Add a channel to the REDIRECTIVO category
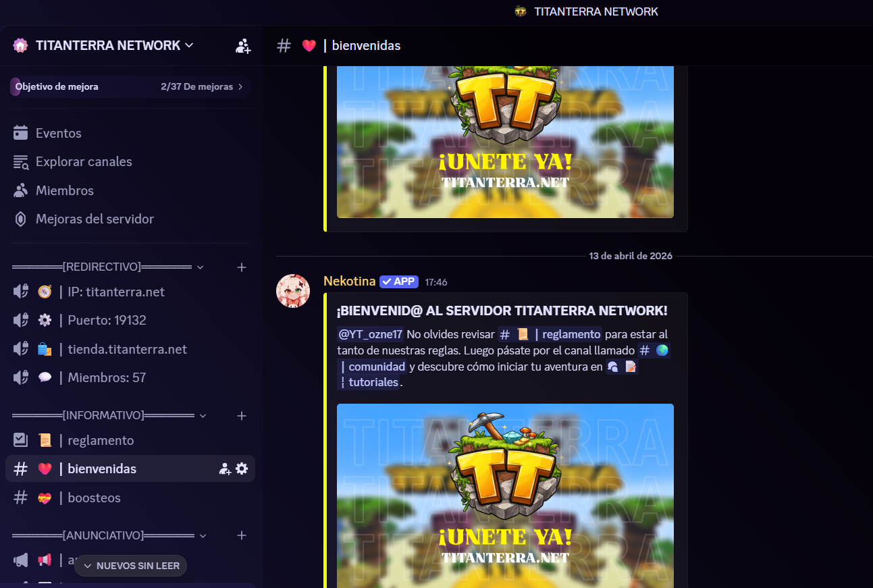The height and width of the screenshot is (588, 873). pyautogui.click(x=242, y=267)
